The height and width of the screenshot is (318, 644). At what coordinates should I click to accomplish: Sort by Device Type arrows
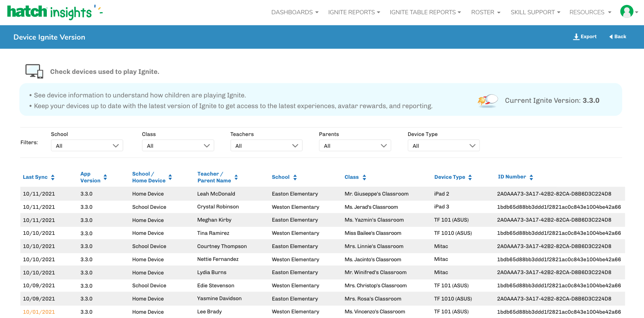[470, 177]
